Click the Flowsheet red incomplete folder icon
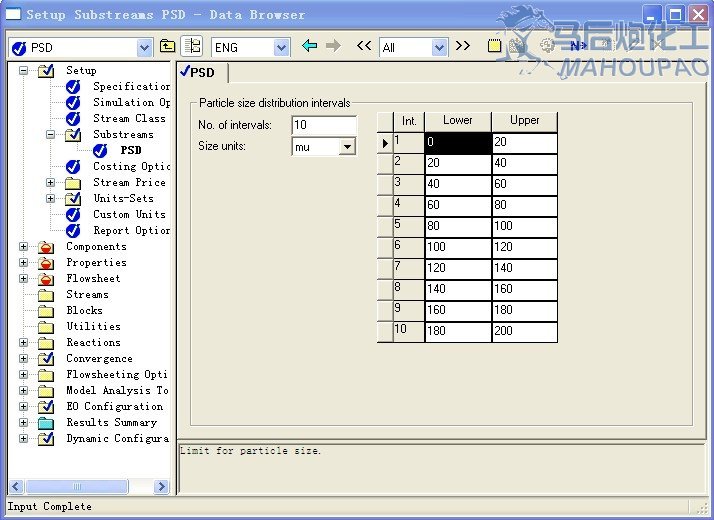The width and height of the screenshot is (714, 520). click(46, 279)
